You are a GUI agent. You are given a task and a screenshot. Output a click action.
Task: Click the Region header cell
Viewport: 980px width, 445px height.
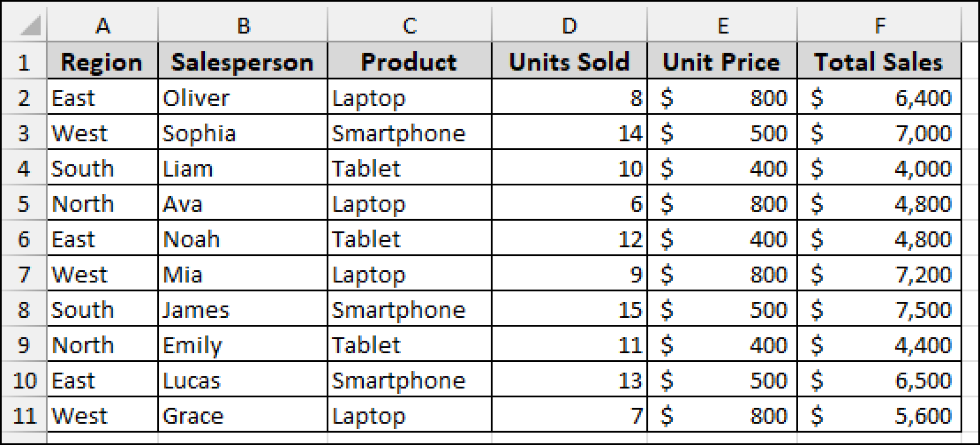[x=102, y=61]
